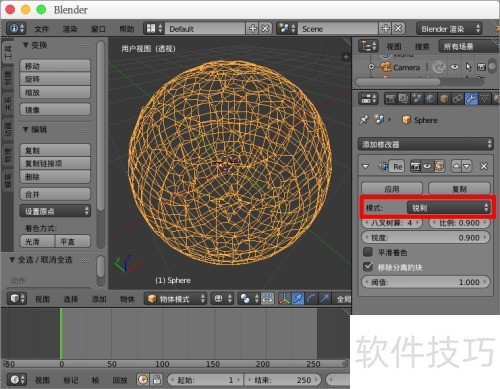Move the Remesh modifier up in stack
The image size is (500, 389).
coord(456,166)
